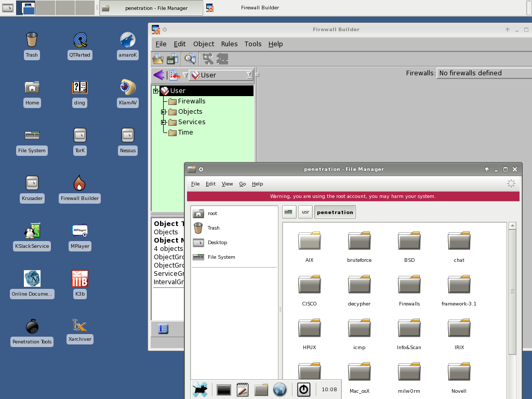532x399 pixels.
Task: Open File Manager Go menu
Action: [243, 184]
